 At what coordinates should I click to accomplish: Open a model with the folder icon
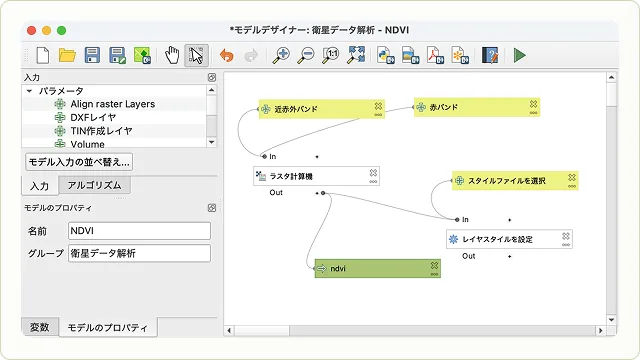click(x=67, y=55)
